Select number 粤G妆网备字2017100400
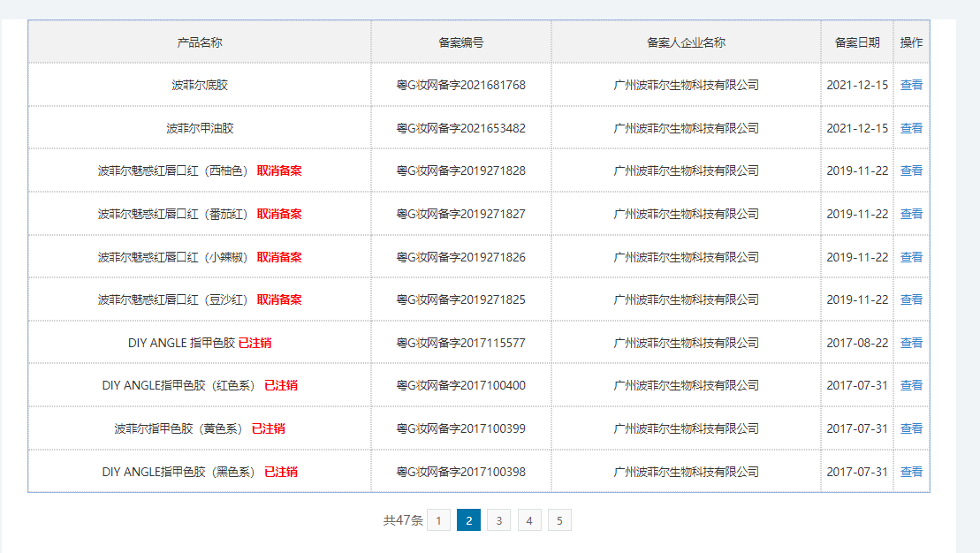Image resolution: width=980 pixels, height=553 pixels. 460,385
